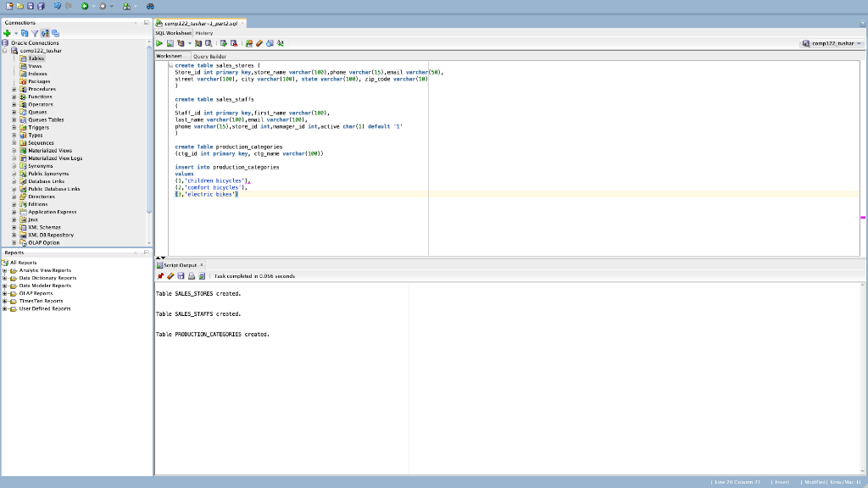Viewport: 868px width, 488px height.
Task: Save the current SQL file
Action: 31,6
